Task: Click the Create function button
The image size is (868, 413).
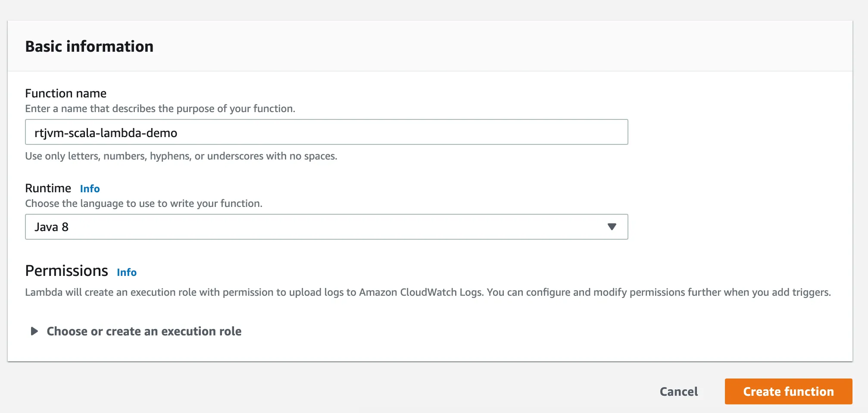Action: click(788, 391)
